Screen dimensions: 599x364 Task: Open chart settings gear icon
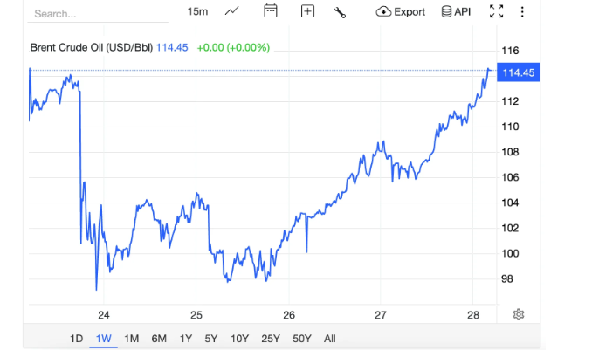point(518,314)
